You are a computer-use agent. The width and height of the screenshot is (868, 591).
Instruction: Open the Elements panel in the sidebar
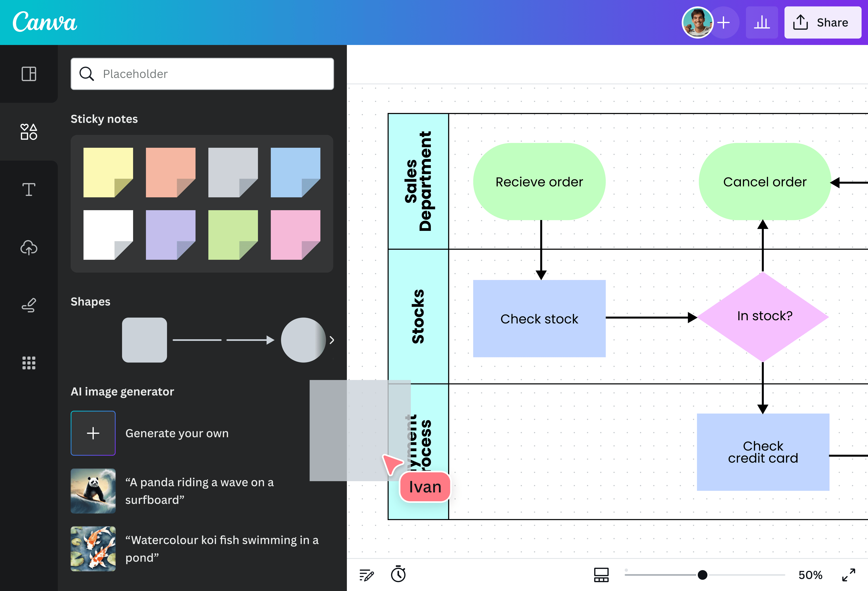29,132
